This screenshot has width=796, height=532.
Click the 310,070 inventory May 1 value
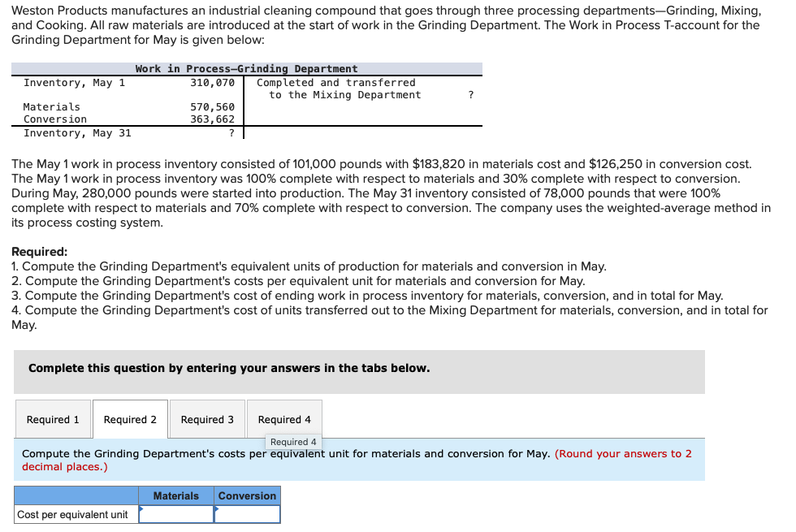pos(212,83)
